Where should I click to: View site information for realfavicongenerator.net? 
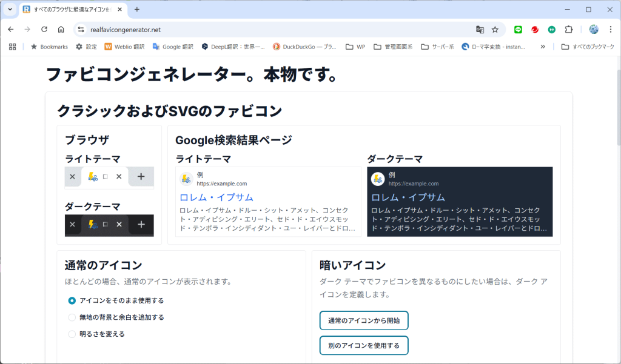[81, 30]
